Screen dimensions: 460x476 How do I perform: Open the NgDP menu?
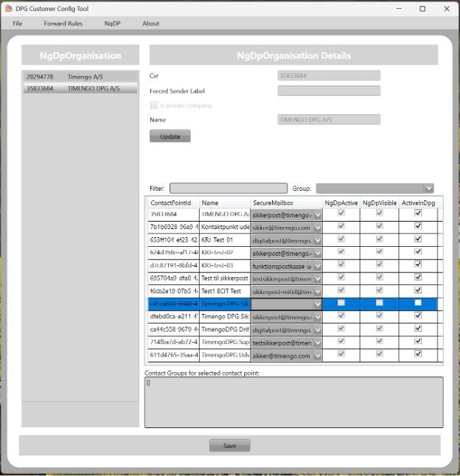[x=112, y=24]
